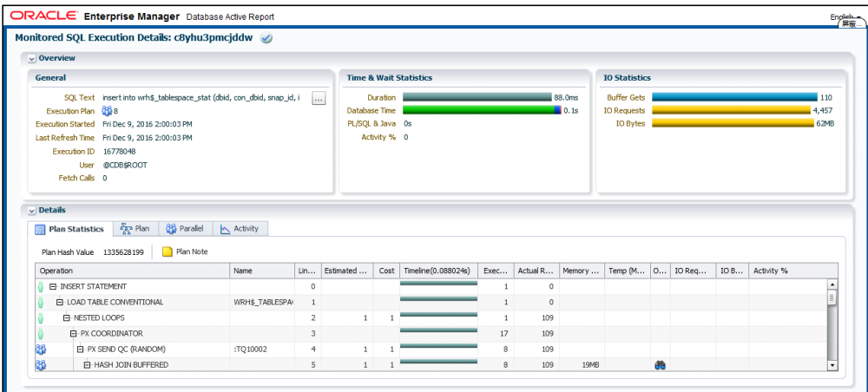Click the ellipsis button to view full SQL text
Screen dimensions: 868x392
point(319,99)
